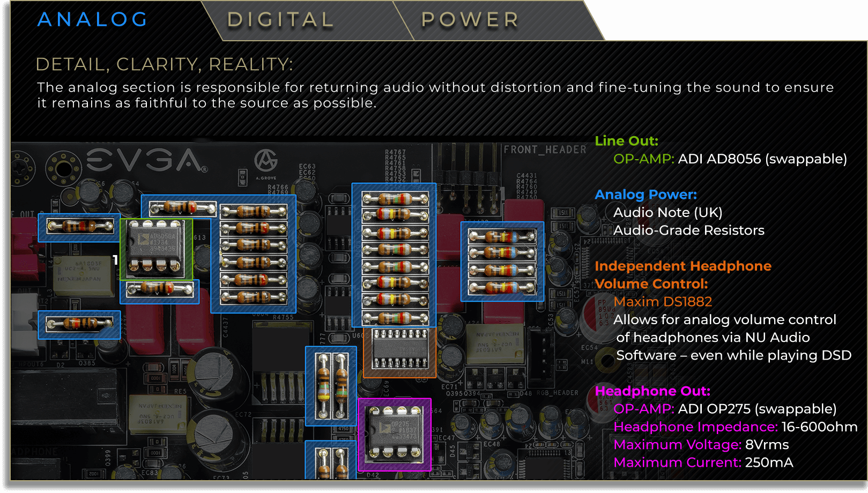Click the A.Grove logo on the board
Screen dimensions: 868x493
pyautogui.click(x=266, y=164)
